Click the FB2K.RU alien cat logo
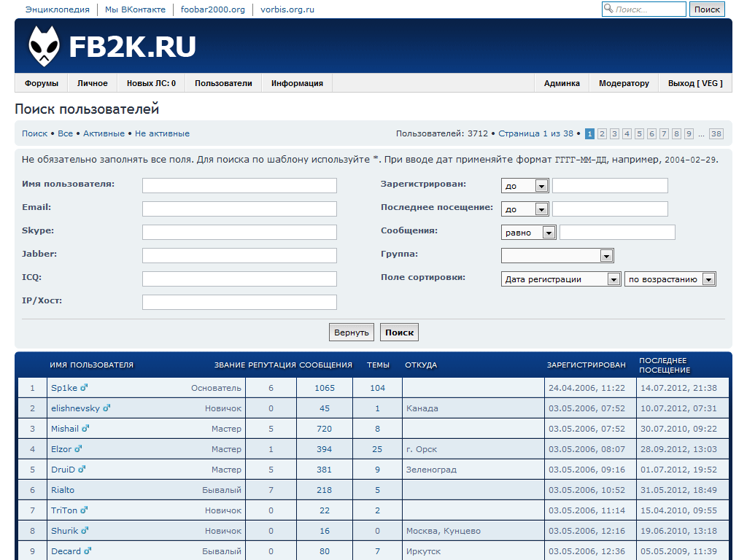The image size is (747, 560). pyautogui.click(x=44, y=47)
